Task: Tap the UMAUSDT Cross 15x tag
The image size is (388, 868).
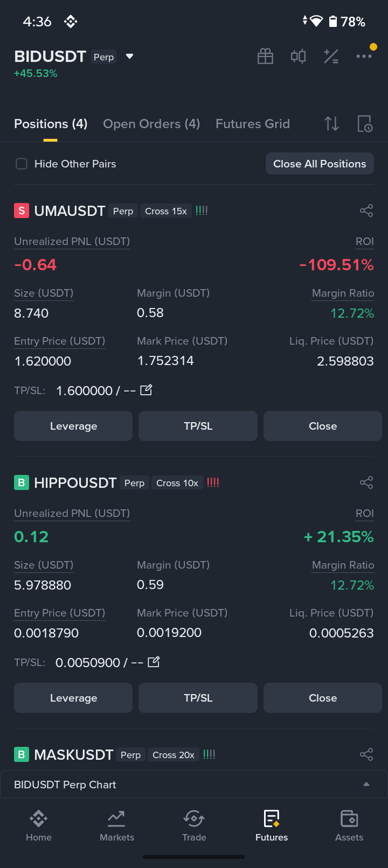Action: tap(166, 211)
